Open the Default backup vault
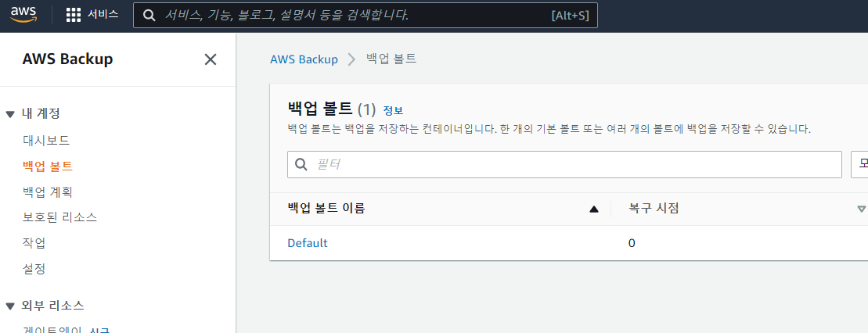The height and width of the screenshot is (333, 868). tap(308, 243)
